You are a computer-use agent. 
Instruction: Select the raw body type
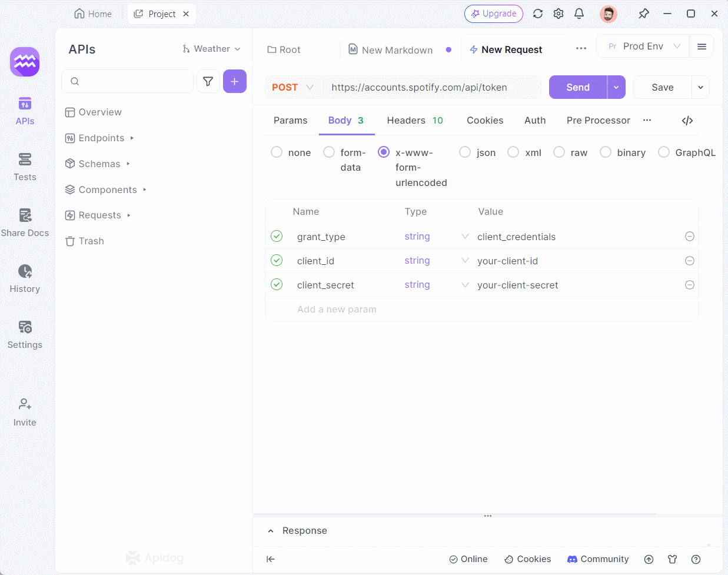[x=559, y=152]
